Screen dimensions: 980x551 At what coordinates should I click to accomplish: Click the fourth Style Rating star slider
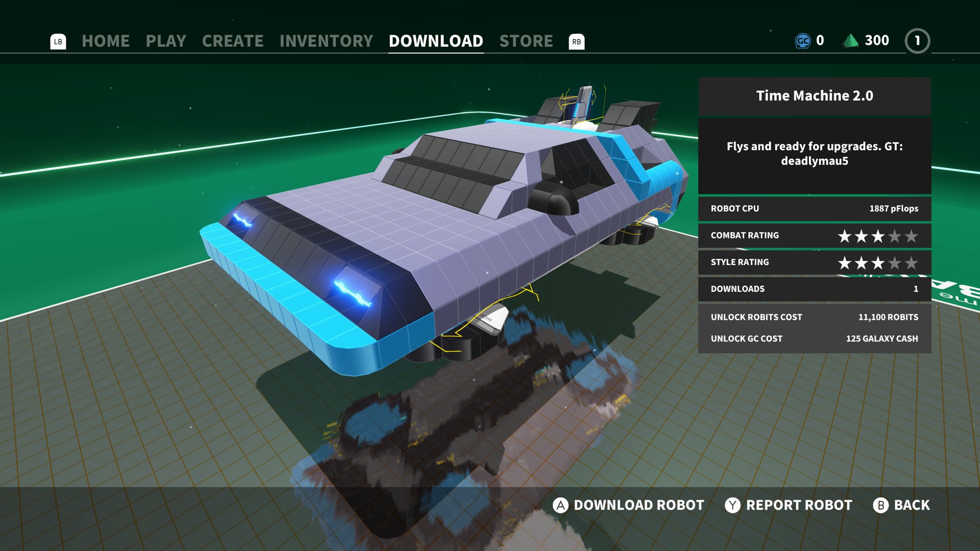[894, 264]
